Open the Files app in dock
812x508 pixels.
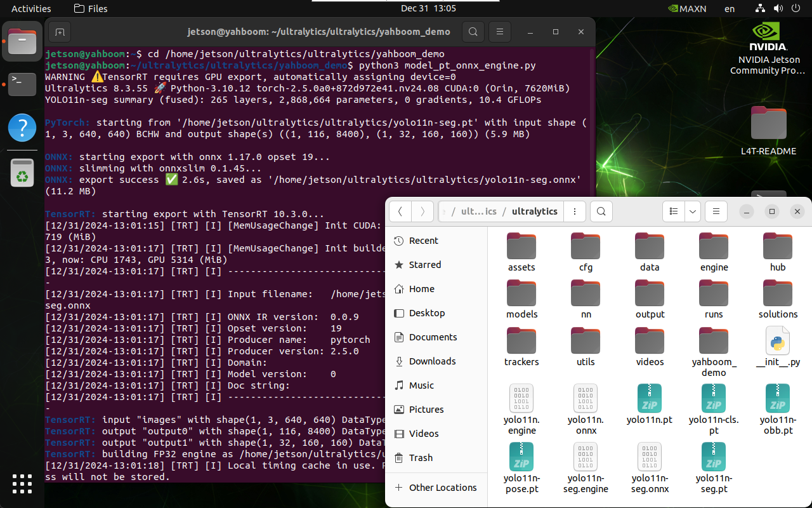click(22, 41)
